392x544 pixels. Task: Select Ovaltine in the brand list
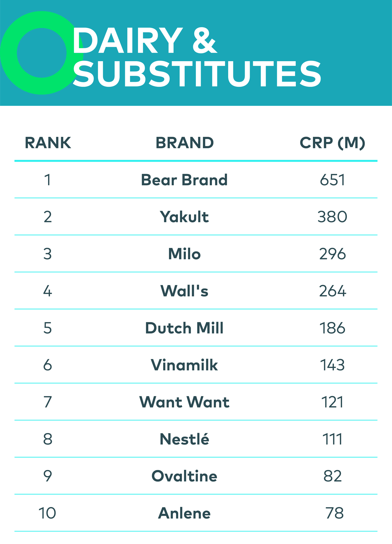click(x=184, y=476)
